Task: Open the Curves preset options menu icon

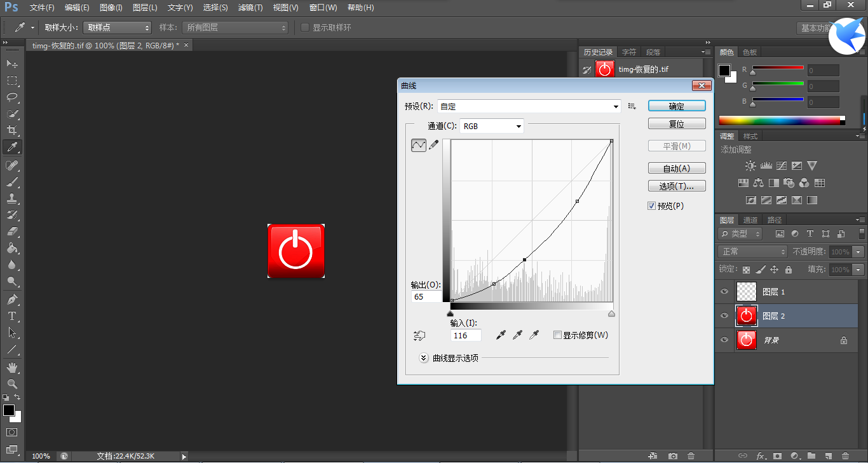Action: (x=632, y=106)
